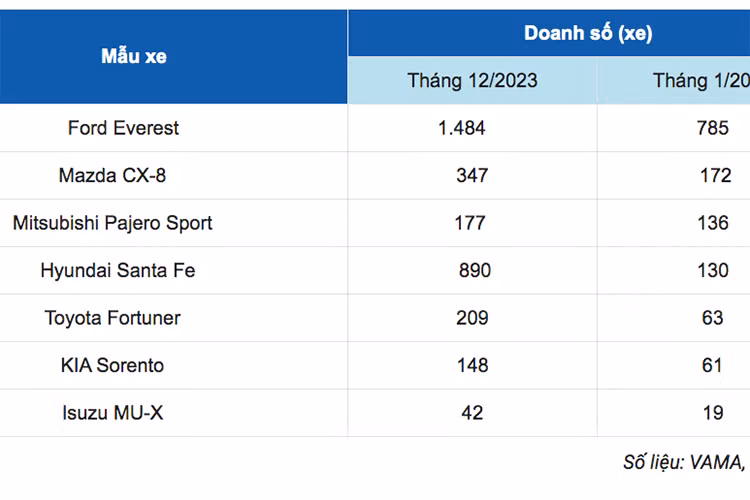Select the cell with value 890

(x=473, y=270)
